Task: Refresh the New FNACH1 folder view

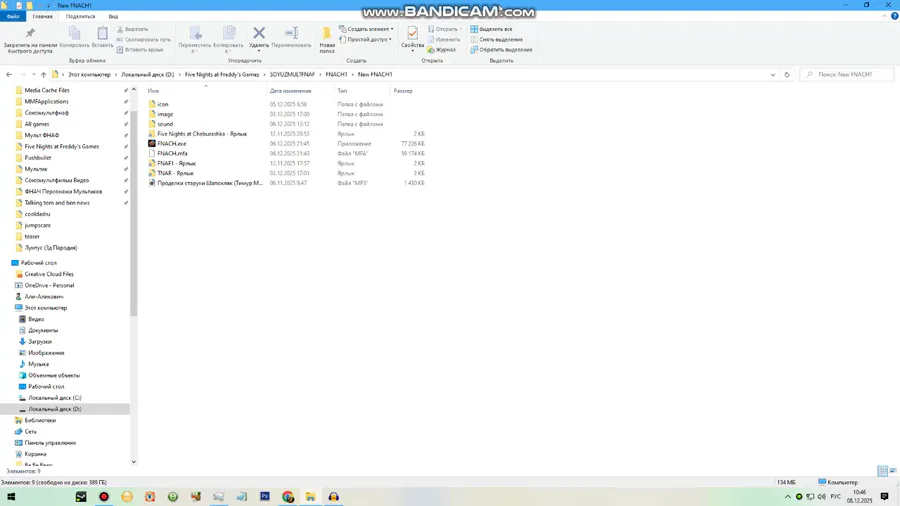Action: tap(787, 75)
